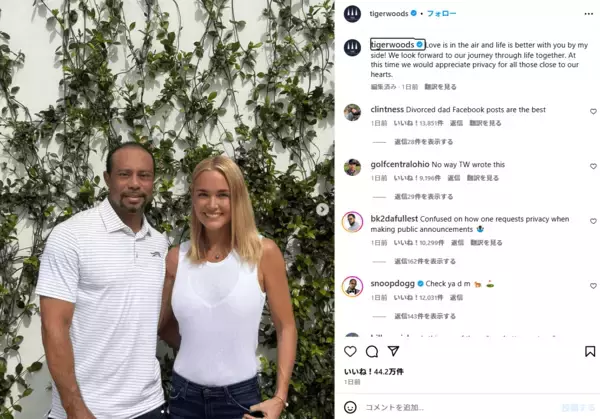Open the three-dot more options menu
The width and height of the screenshot is (600, 419).
589,14
